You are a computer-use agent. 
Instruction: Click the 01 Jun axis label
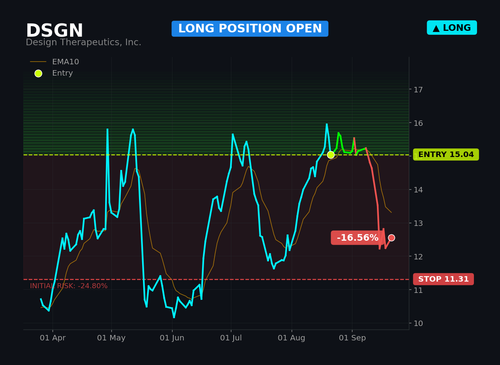coord(172,338)
